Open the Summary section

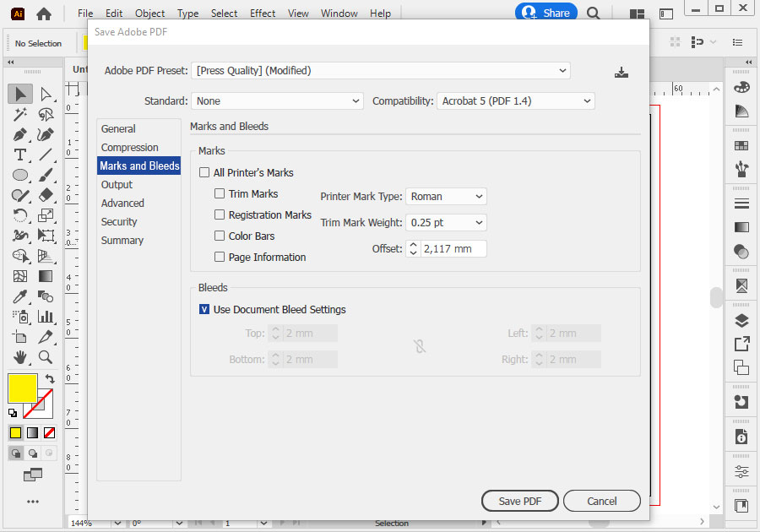click(122, 241)
